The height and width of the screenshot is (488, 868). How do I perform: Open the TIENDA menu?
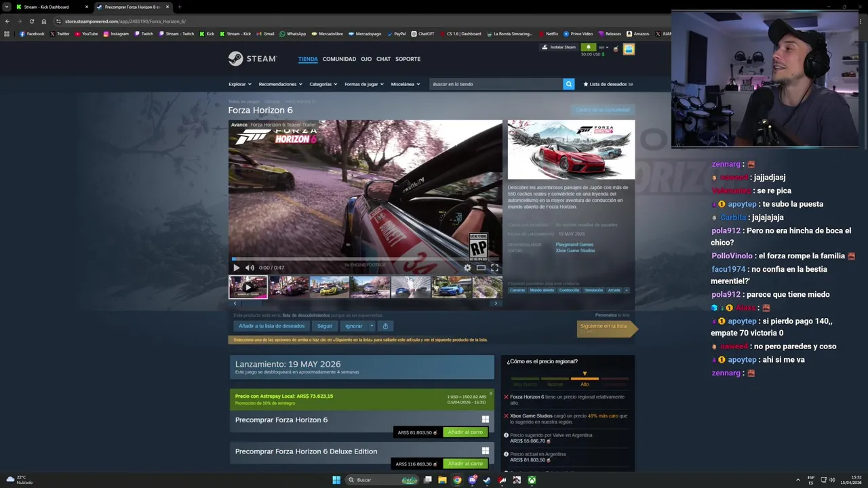tap(308, 59)
